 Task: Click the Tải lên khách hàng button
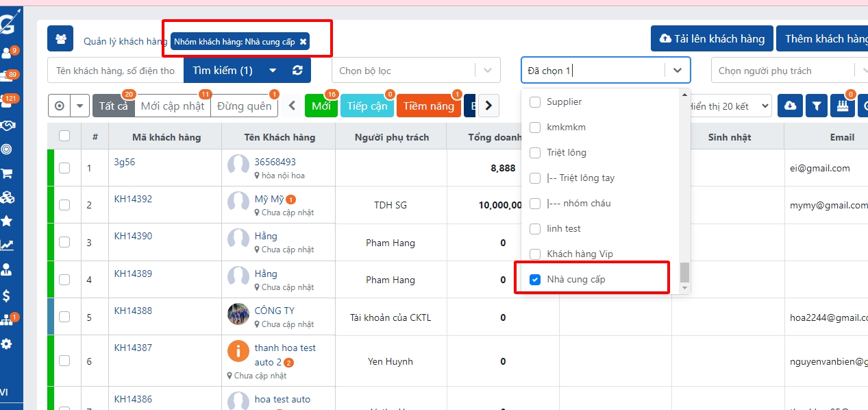[712, 39]
